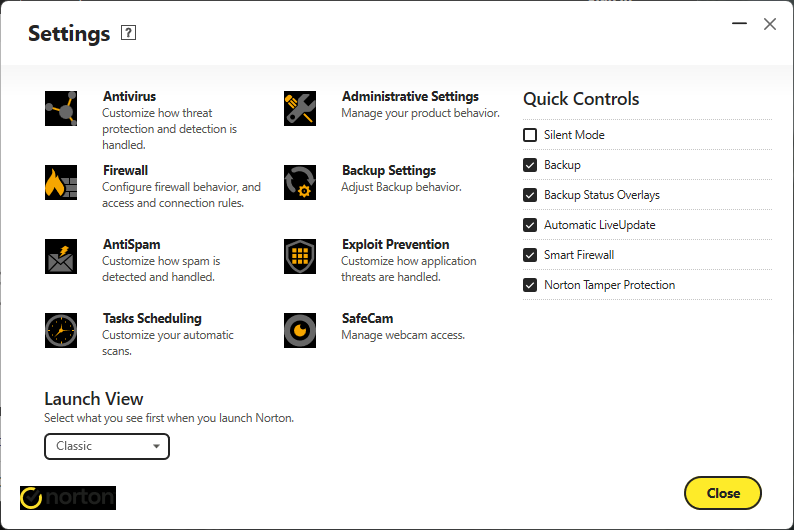Toggle Norton Tamper Protection checkbox
The width and height of the screenshot is (794, 530).
click(530, 285)
